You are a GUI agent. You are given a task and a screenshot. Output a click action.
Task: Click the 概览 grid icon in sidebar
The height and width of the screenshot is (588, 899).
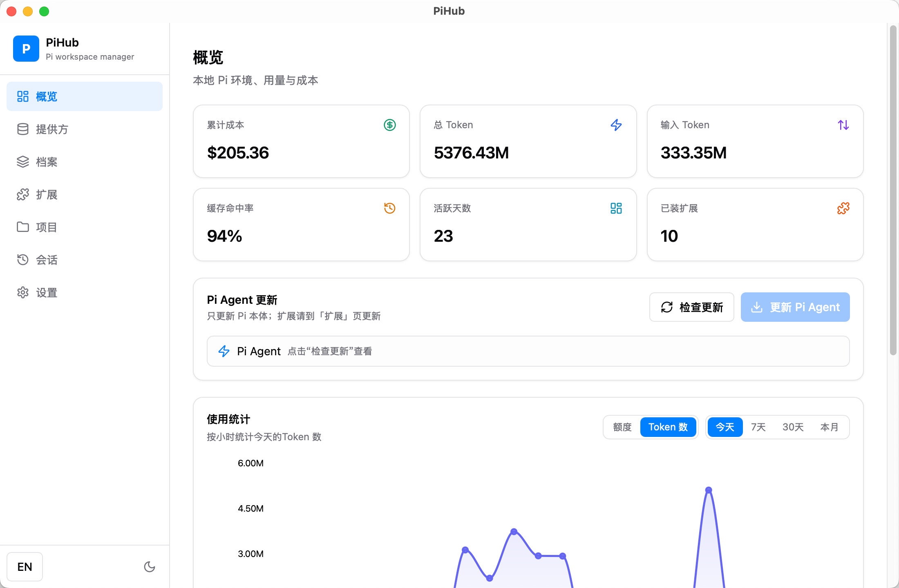pyautogui.click(x=23, y=96)
